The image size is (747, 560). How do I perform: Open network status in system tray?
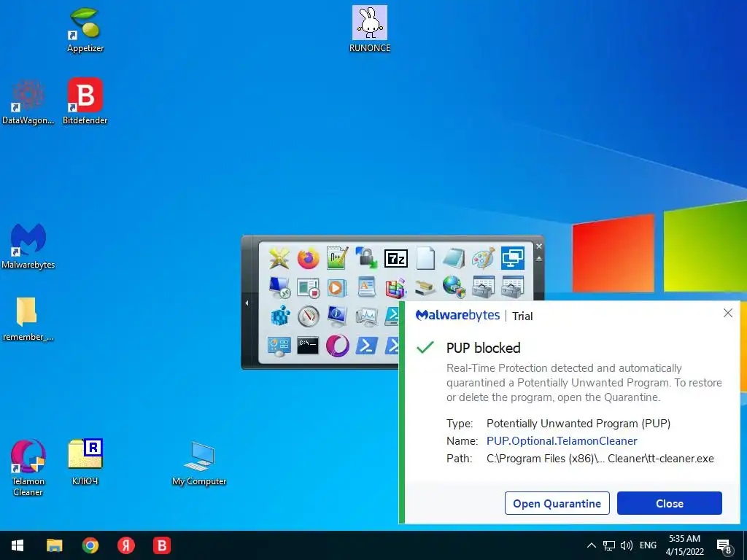[x=609, y=545]
